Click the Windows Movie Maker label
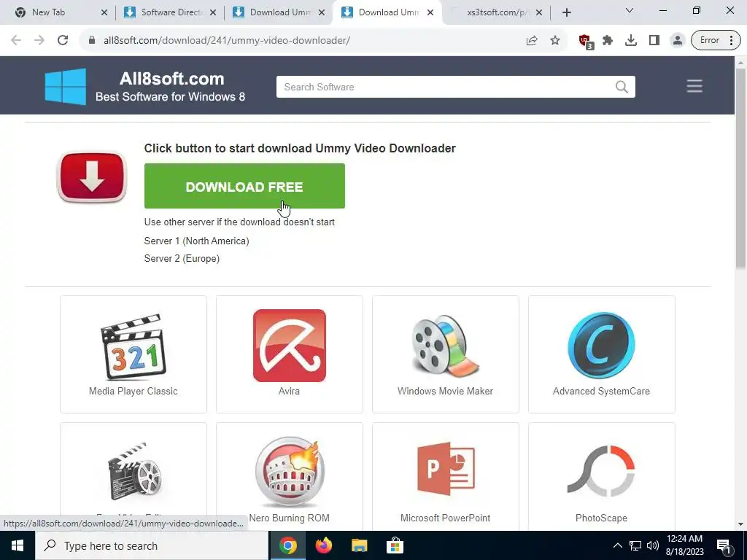 tap(446, 391)
